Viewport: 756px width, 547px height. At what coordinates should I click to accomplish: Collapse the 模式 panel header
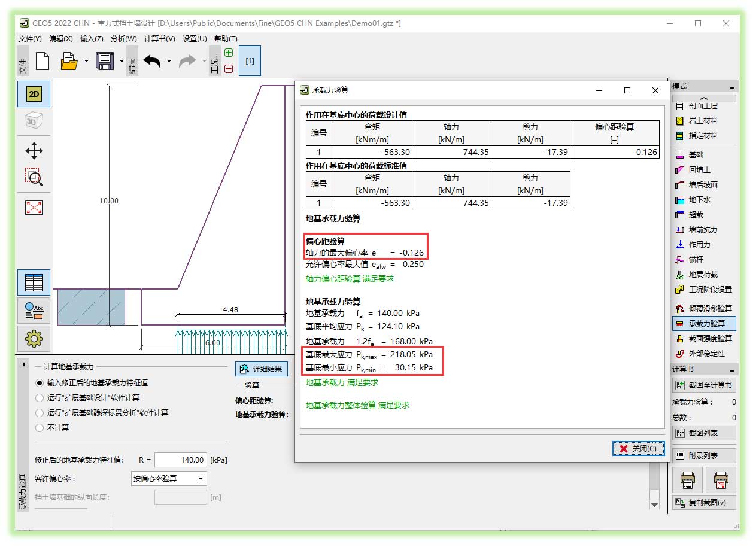[731, 87]
